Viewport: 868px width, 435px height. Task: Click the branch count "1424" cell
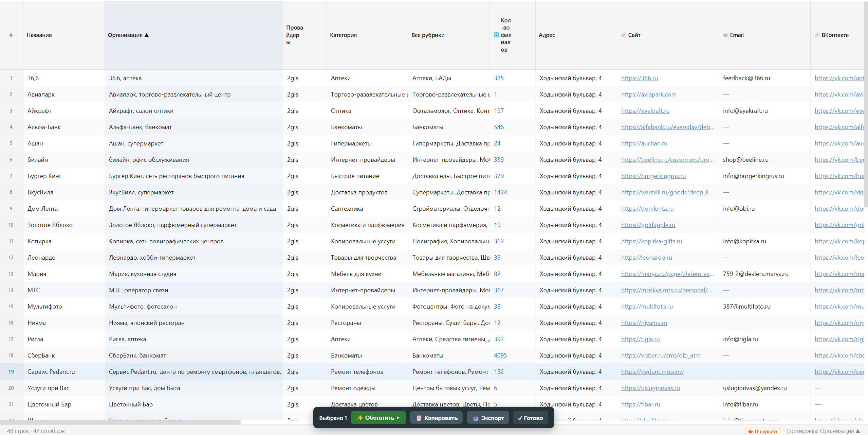pyautogui.click(x=513, y=192)
